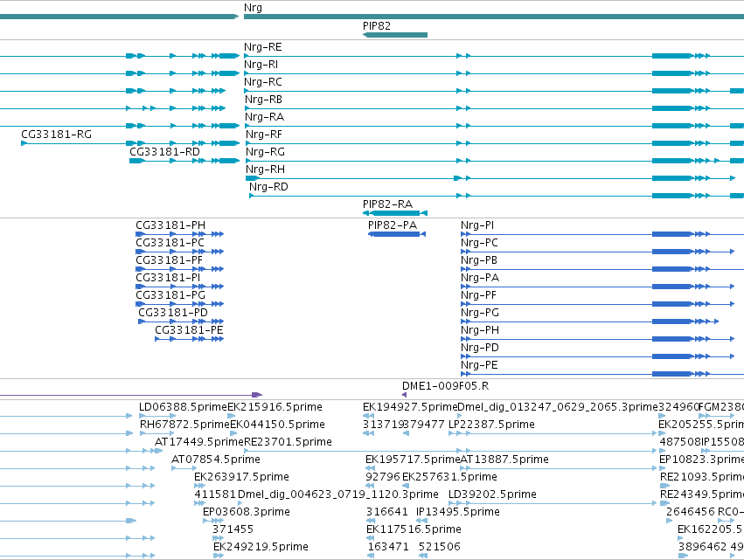Open the Nrg-RB transcript label
Viewport: 744px width, 560px height.
pyautogui.click(x=263, y=100)
